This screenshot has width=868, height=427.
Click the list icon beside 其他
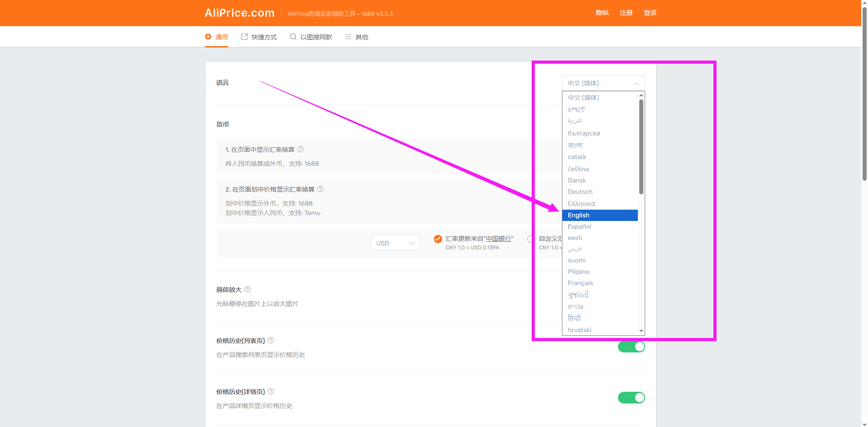(348, 37)
